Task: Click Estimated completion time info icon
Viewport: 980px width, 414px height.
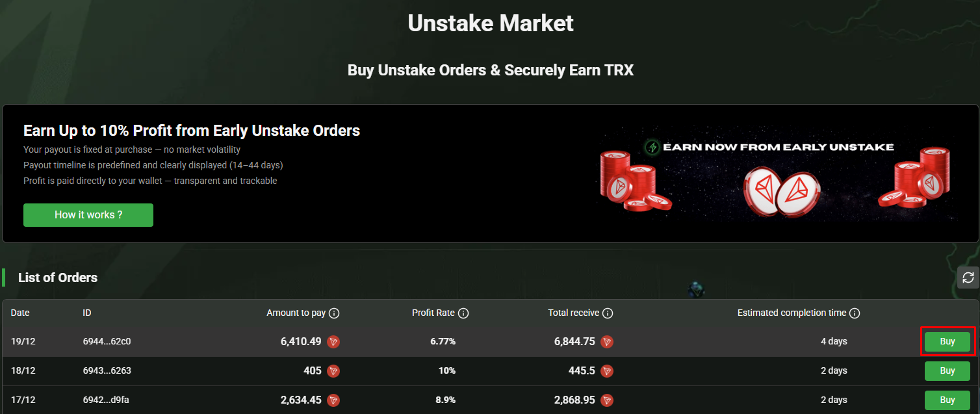Action: point(855,313)
